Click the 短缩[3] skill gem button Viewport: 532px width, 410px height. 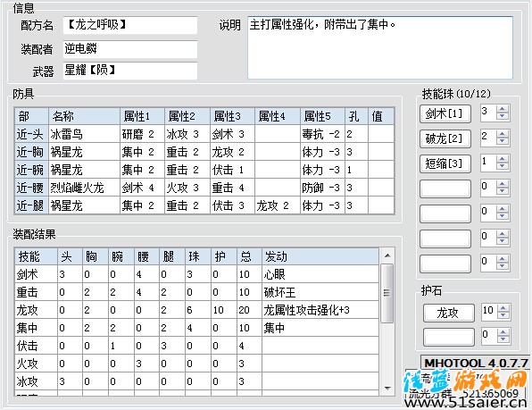445,163
